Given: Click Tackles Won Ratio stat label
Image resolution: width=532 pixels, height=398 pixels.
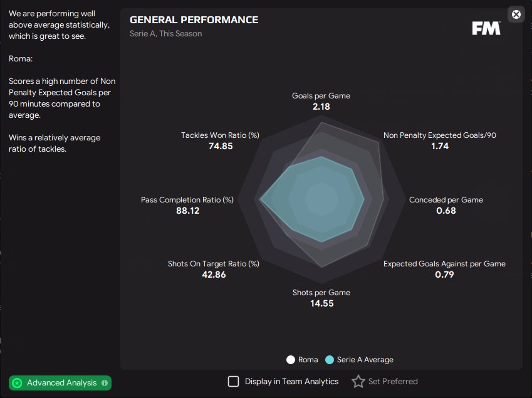Looking at the screenshot, I should (x=220, y=135).
